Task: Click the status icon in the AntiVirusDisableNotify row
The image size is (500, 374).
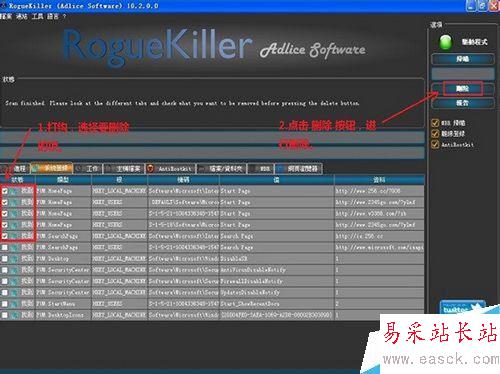Action: (x=14, y=270)
